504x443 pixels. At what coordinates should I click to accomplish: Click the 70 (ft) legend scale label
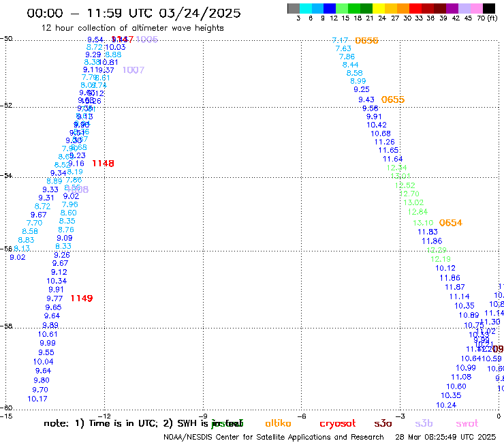point(487,18)
